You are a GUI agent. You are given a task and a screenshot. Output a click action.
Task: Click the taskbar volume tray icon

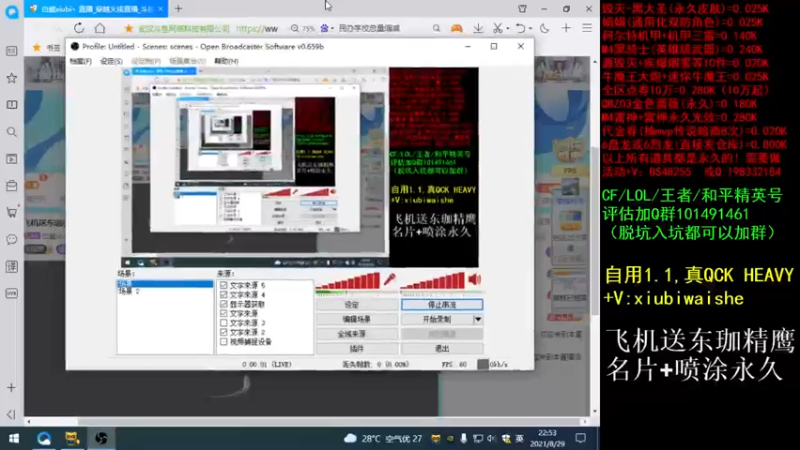pyautogui.click(x=491, y=438)
